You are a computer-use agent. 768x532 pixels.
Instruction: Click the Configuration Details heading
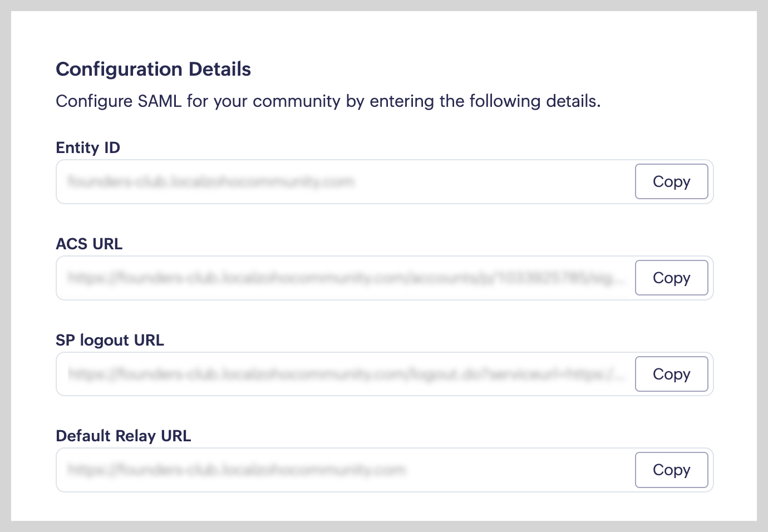[x=153, y=69]
